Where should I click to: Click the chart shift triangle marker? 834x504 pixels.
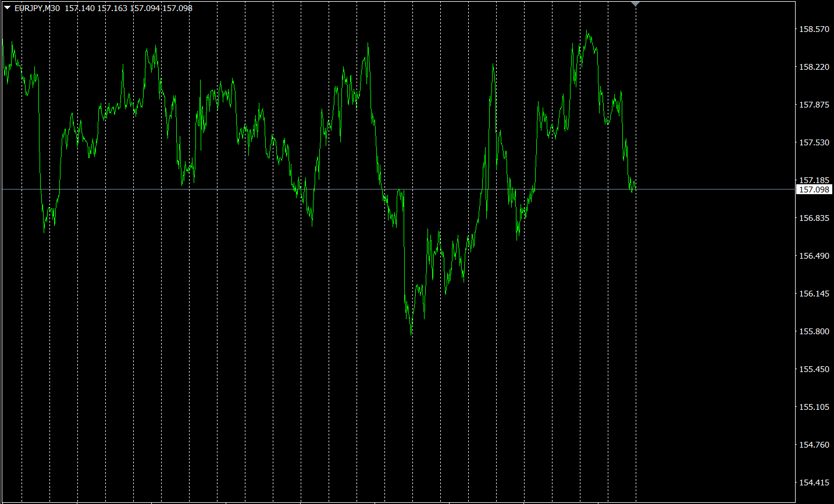636,3
